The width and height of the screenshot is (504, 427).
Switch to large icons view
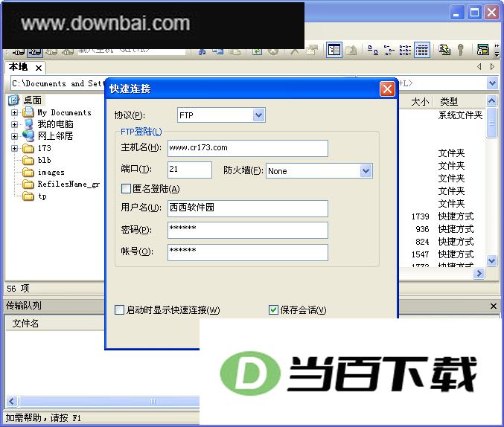[x=373, y=50]
